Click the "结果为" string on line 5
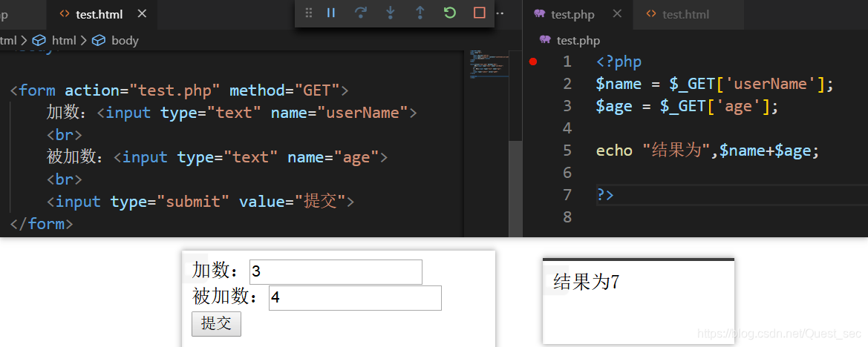Screen dimensions: 868x347 pos(676,151)
